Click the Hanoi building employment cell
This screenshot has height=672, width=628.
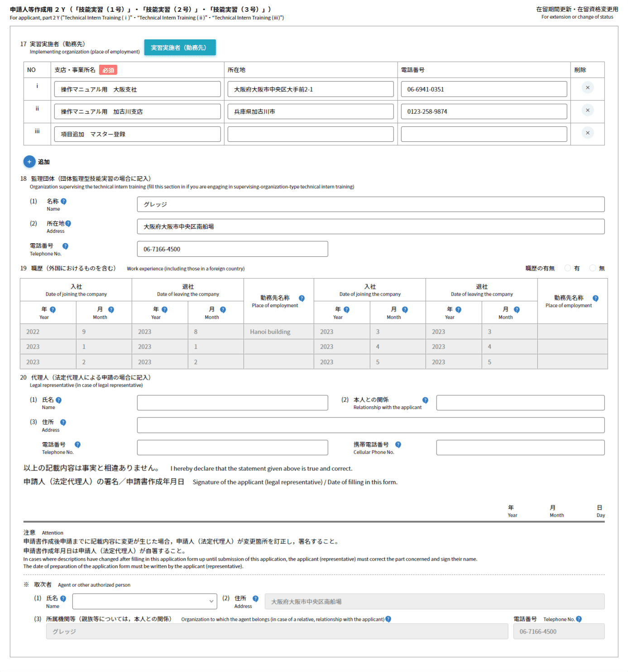[278, 332]
